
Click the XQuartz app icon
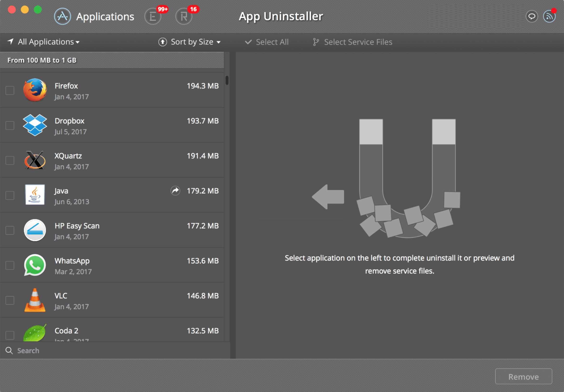(35, 160)
